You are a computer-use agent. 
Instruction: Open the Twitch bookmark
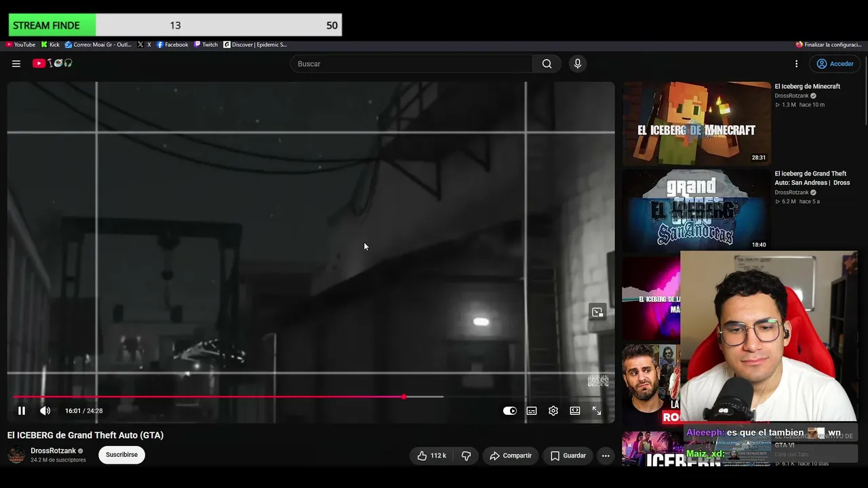tap(205, 45)
